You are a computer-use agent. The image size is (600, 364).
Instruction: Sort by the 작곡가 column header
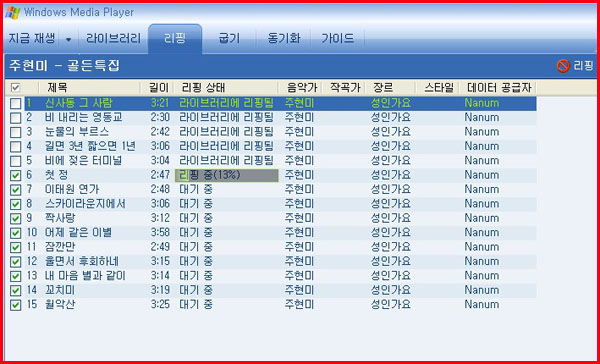click(344, 88)
